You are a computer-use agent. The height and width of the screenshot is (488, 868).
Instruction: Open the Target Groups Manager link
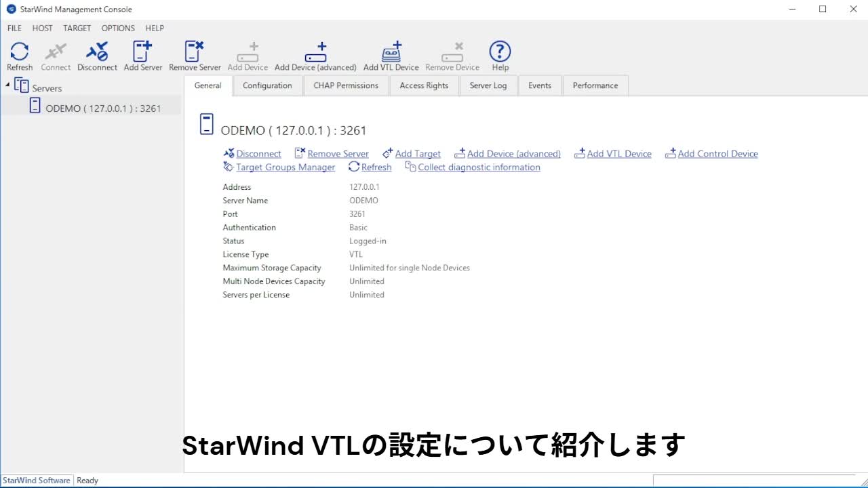(x=285, y=167)
